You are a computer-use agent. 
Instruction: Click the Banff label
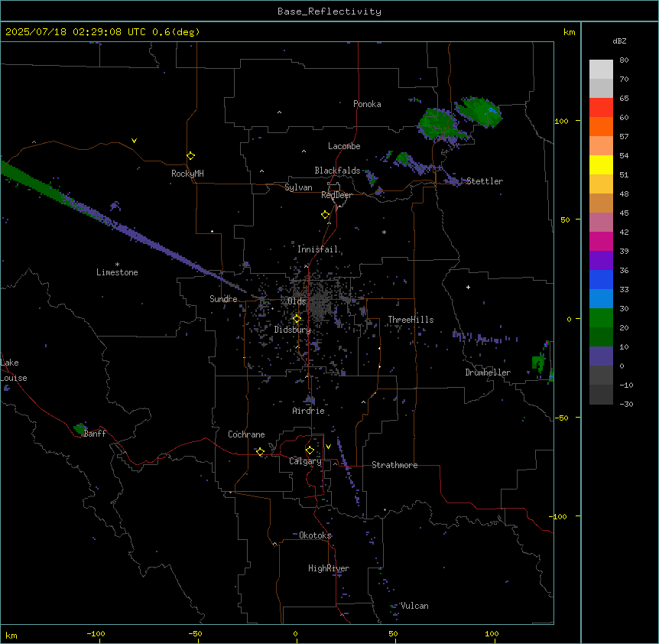click(95, 434)
